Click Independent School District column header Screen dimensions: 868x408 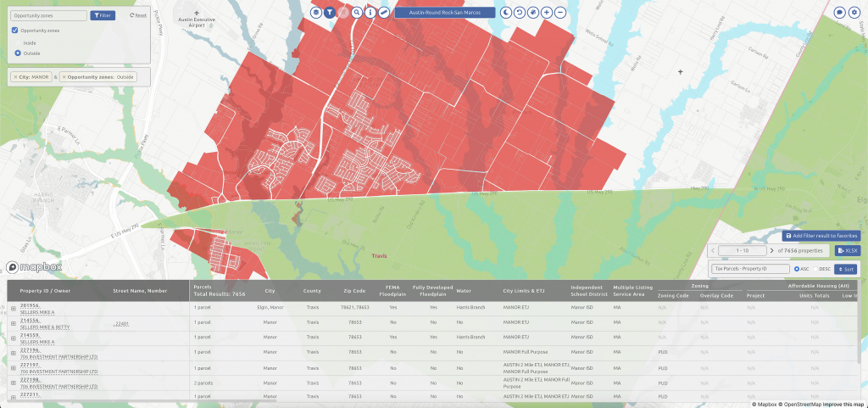(x=589, y=291)
